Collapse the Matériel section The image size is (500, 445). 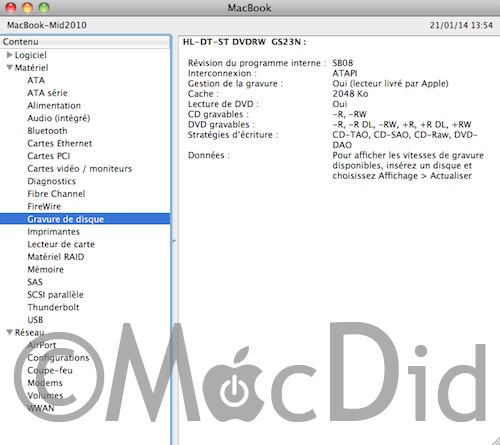[10, 67]
